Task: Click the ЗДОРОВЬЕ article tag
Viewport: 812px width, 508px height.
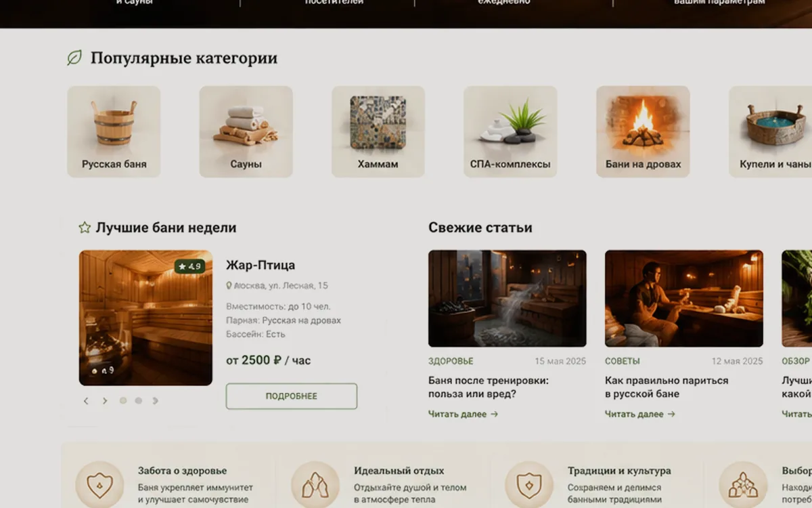Action: point(451,361)
